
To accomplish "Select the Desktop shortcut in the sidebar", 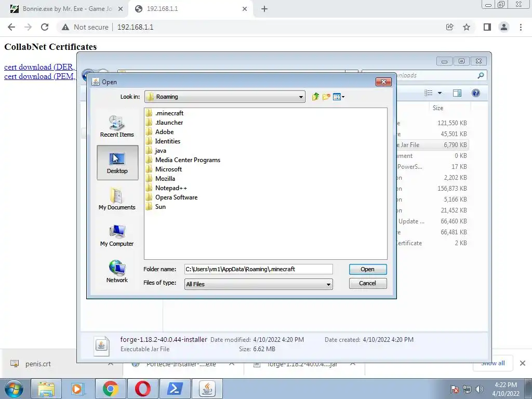I will tap(117, 163).
